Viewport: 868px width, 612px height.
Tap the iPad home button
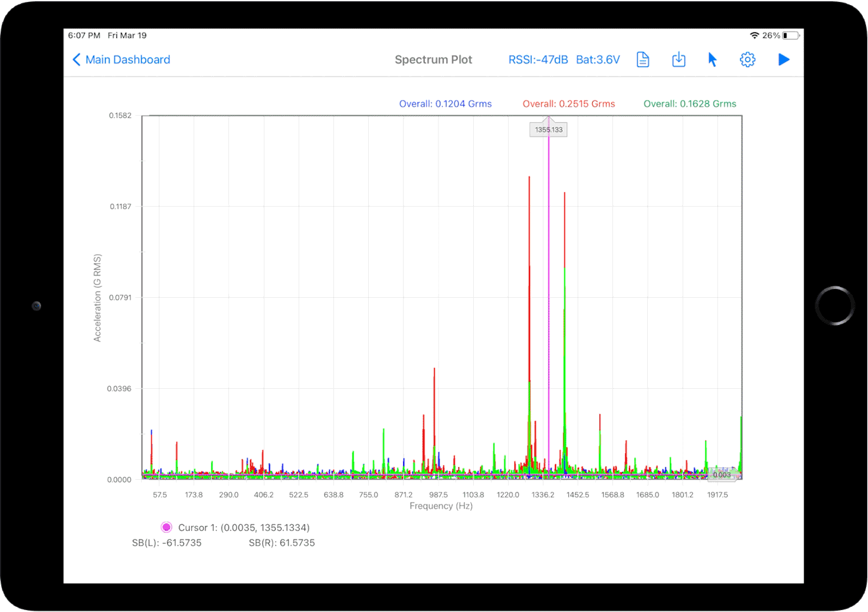pyautogui.click(x=834, y=305)
